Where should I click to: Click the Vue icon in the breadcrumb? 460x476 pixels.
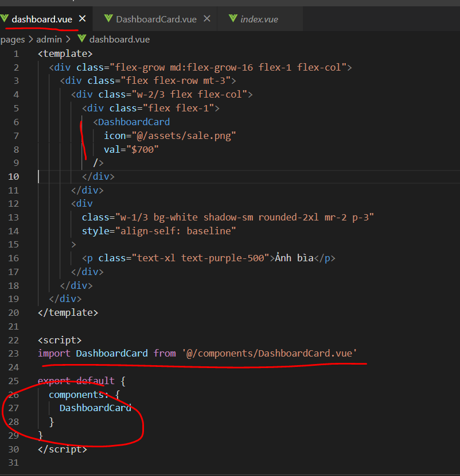pos(81,38)
